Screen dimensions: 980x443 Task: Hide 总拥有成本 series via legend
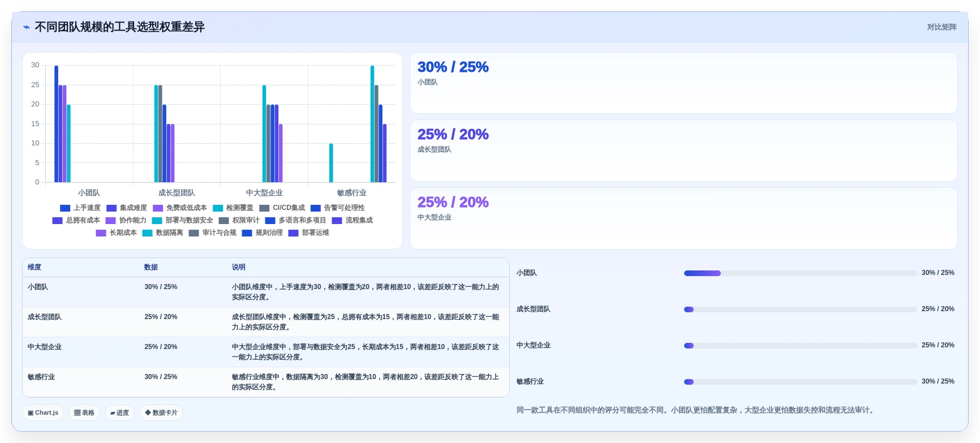click(76, 221)
